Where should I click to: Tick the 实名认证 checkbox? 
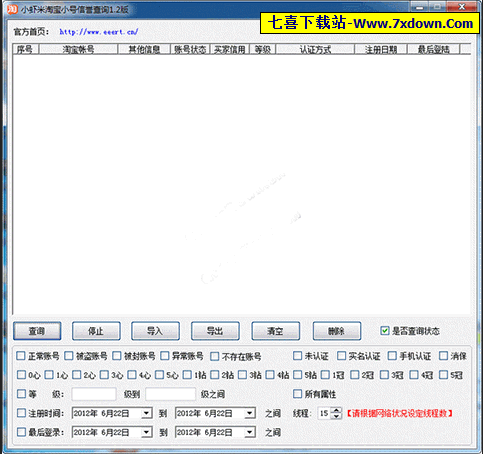(x=341, y=356)
